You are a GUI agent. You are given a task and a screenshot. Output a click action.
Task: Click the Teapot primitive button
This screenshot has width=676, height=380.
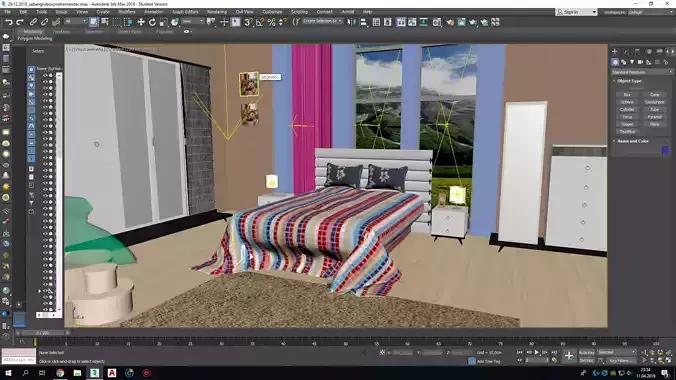627,124
